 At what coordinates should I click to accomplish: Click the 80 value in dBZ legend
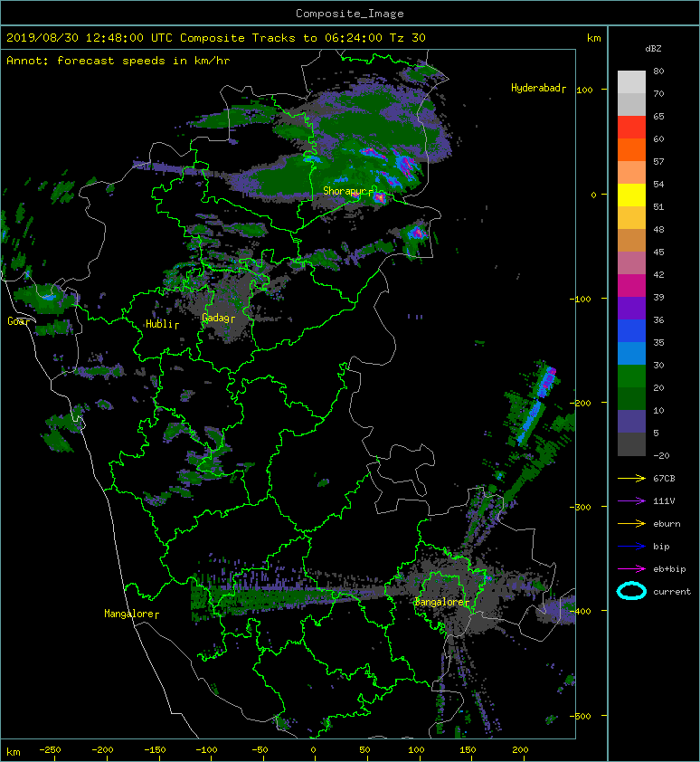coord(658,71)
